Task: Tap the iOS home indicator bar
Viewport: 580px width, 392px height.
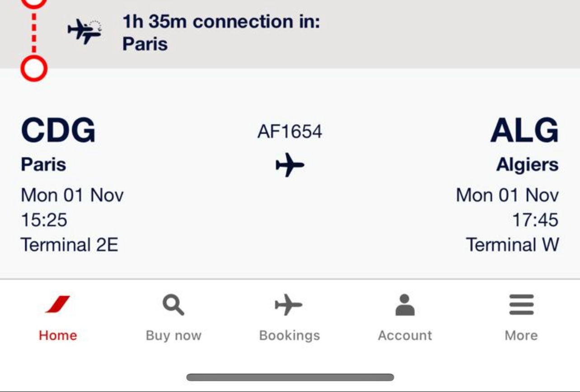Action: click(x=290, y=378)
